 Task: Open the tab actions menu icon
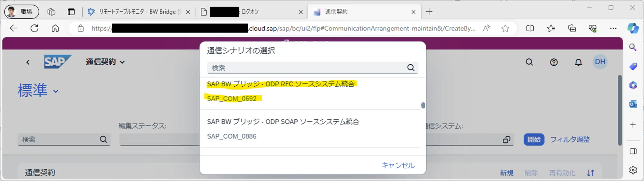point(71,12)
